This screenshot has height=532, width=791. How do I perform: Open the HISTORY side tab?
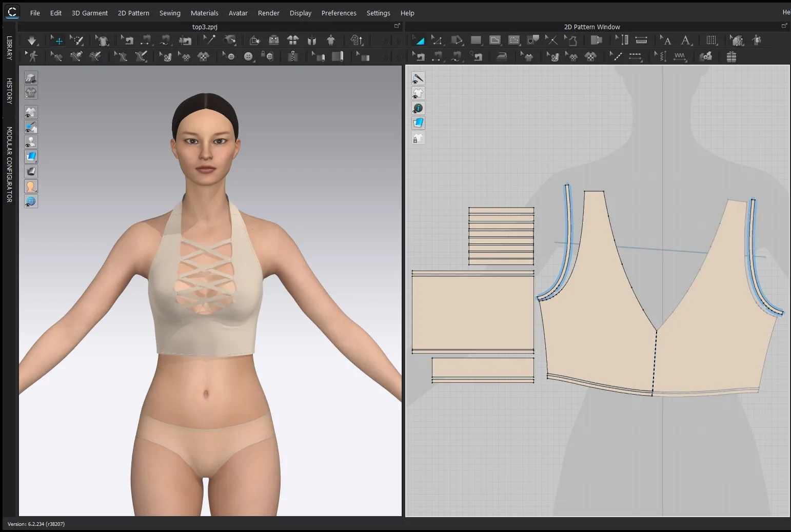[9, 91]
